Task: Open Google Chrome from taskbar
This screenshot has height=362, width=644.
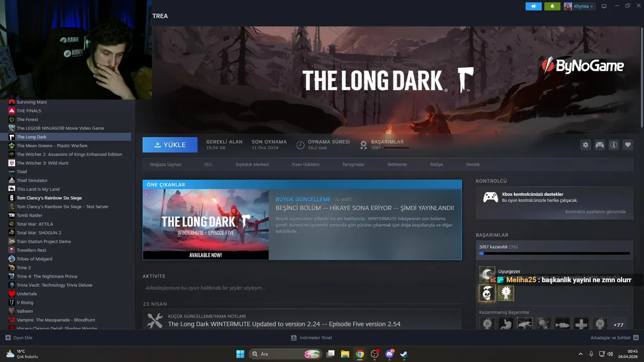Action: 360,354
